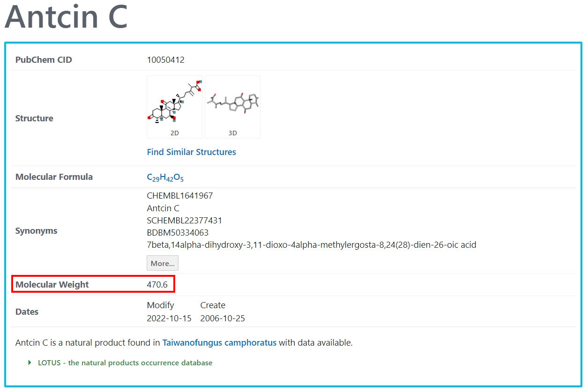The image size is (588, 392).
Task: Click the LOTUS natural products database text
Action: click(125, 363)
